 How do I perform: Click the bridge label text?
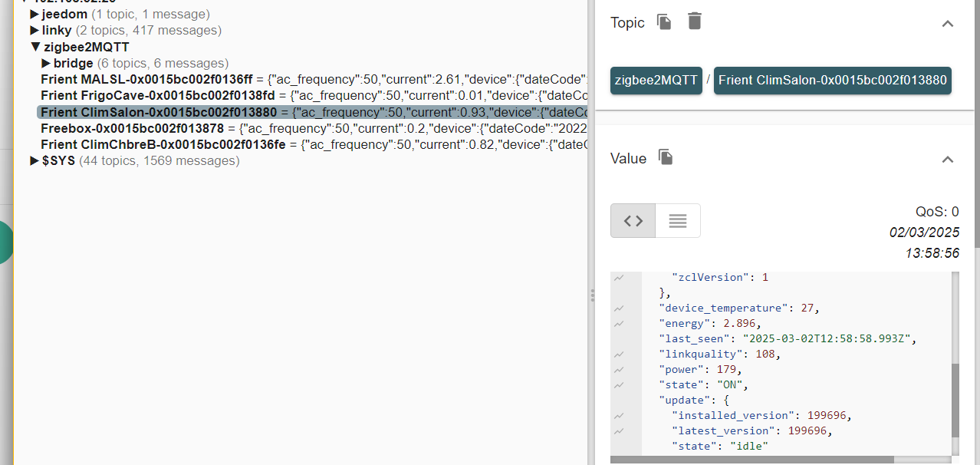click(74, 63)
